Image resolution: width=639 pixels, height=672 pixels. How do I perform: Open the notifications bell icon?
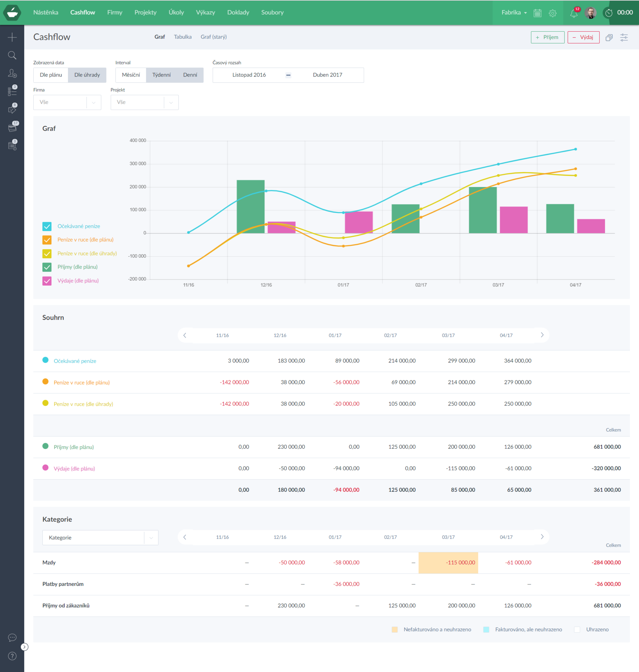coord(574,13)
